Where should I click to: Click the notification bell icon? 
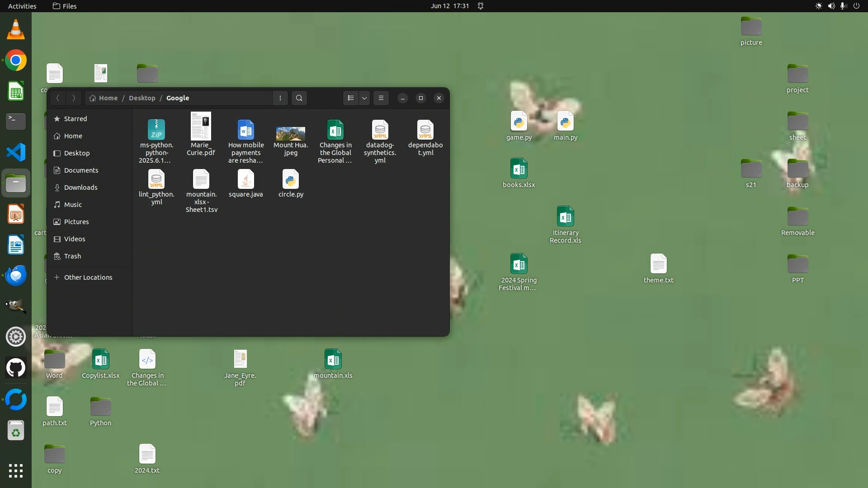(x=481, y=6)
